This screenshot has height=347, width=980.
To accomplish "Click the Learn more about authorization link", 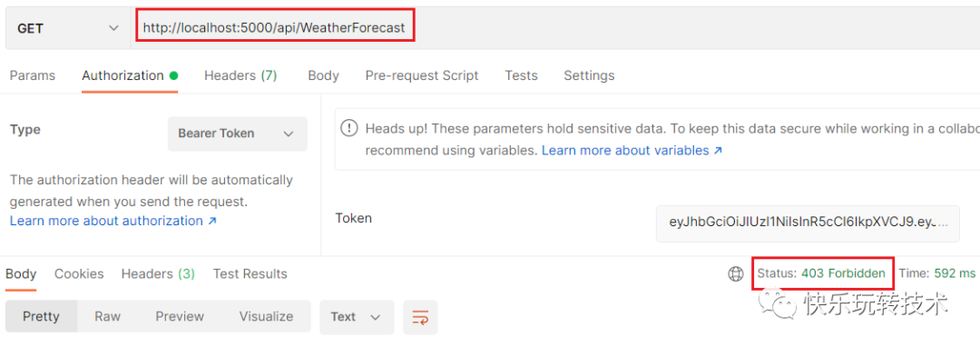I will click(113, 221).
